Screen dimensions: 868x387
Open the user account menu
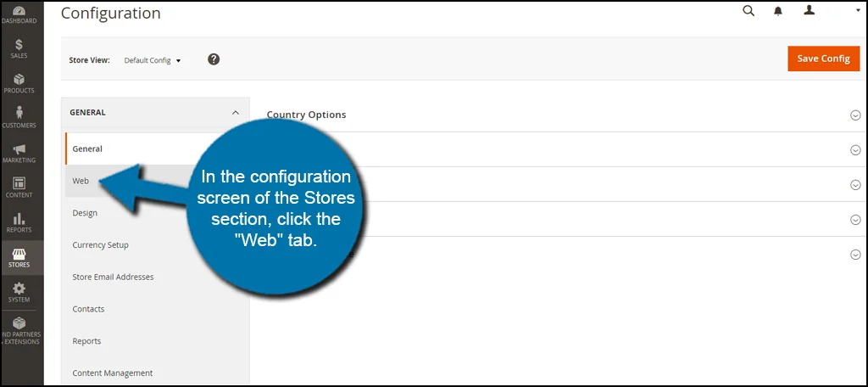tap(810, 11)
